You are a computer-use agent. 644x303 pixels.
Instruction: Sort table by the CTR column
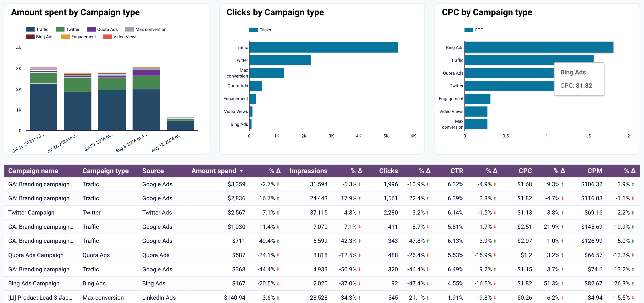point(457,171)
